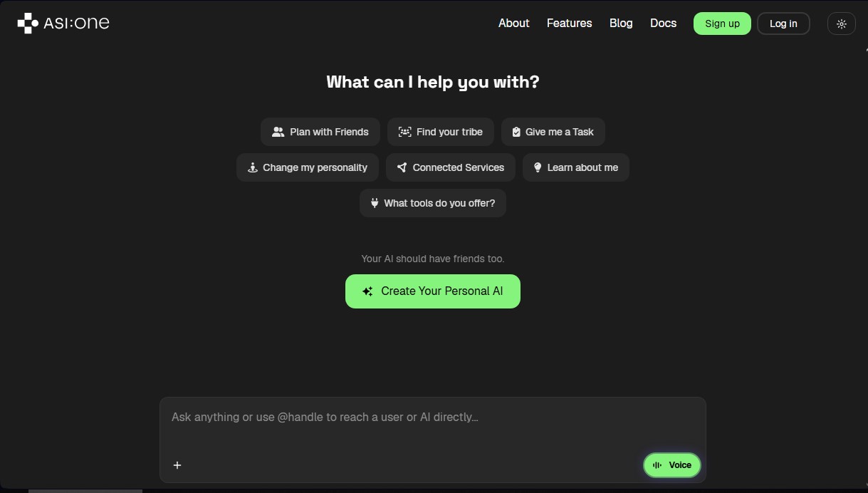Image resolution: width=868 pixels, height=493 pixels.
Task: Choose the Give me a Task chip
Action: click(553, 132)
